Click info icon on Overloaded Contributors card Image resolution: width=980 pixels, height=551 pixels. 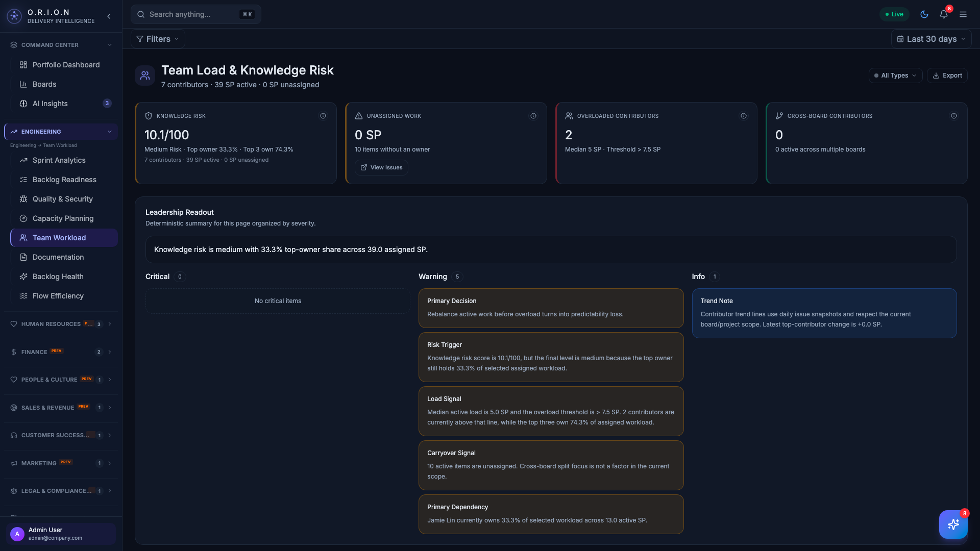pyautogui.click(x=744, y=116)
